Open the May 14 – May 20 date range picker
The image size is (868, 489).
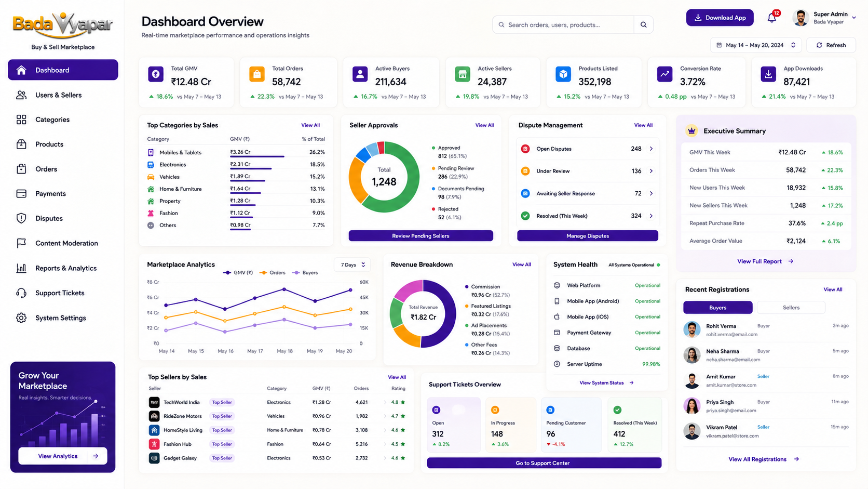[756, 45]
